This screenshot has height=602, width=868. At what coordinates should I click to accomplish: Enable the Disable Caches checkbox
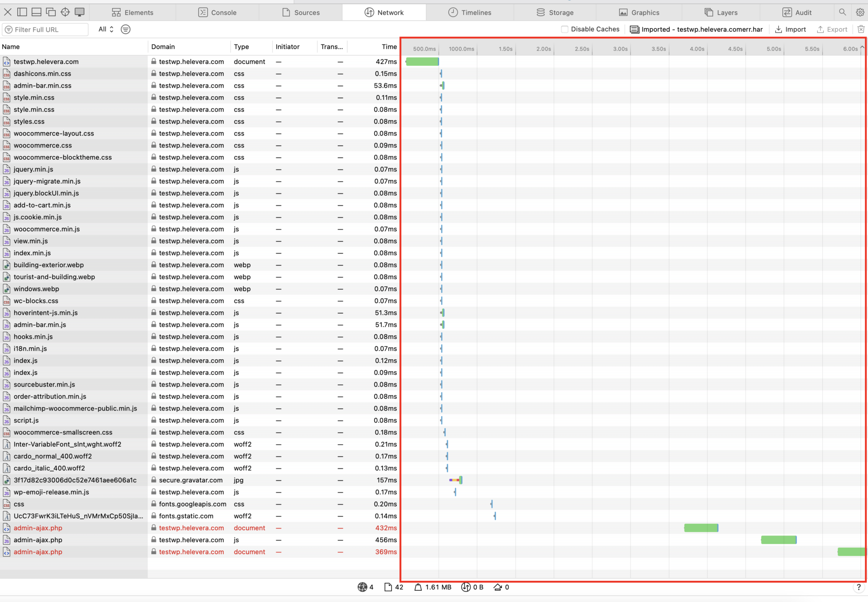pos(565,29)
